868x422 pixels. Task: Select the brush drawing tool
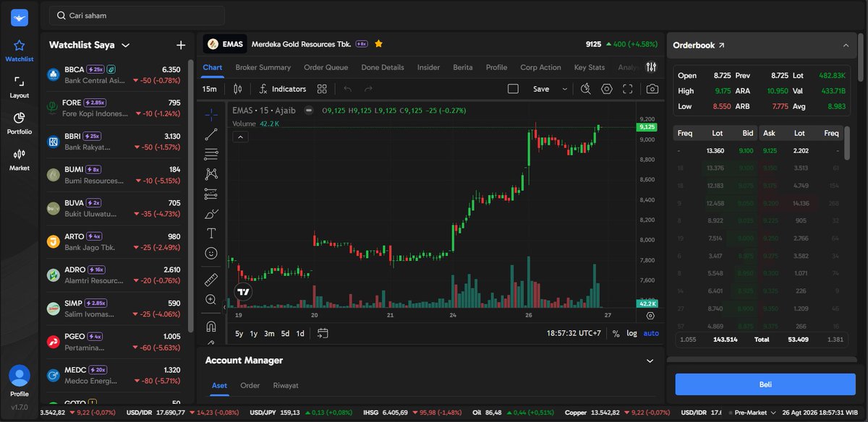[211, 213]
